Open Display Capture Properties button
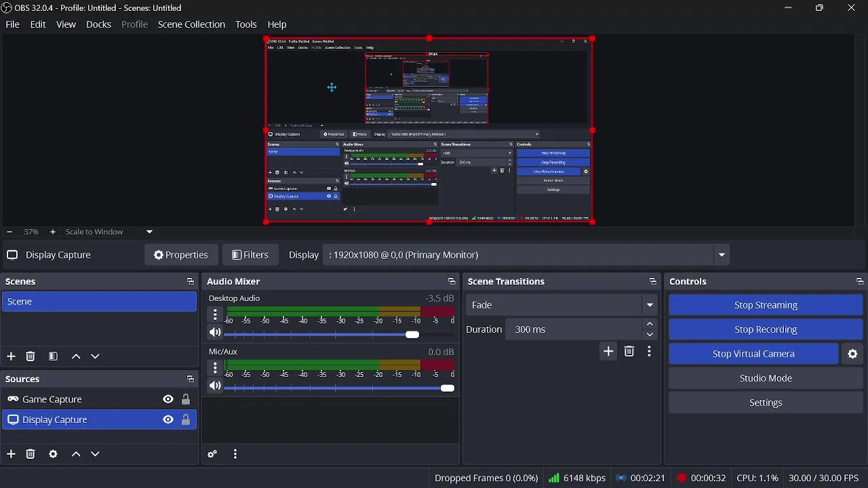The image size is (868, 488). pos(181,255)
